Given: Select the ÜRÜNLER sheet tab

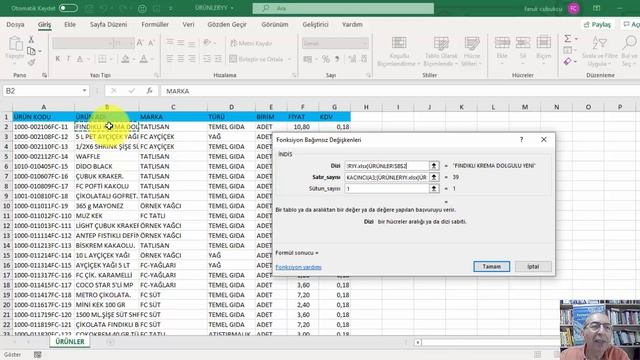Looking at the screenshot, I should pos(70,341).
